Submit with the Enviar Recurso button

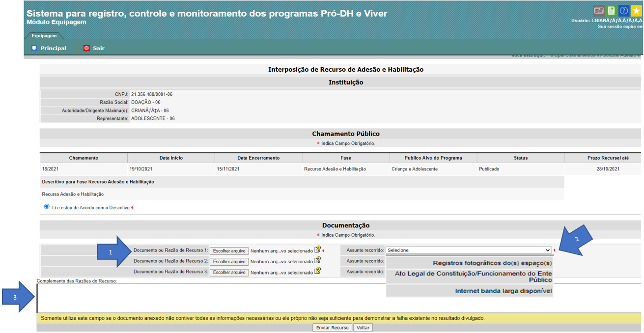pyautogui.click(x=333, y=328)
